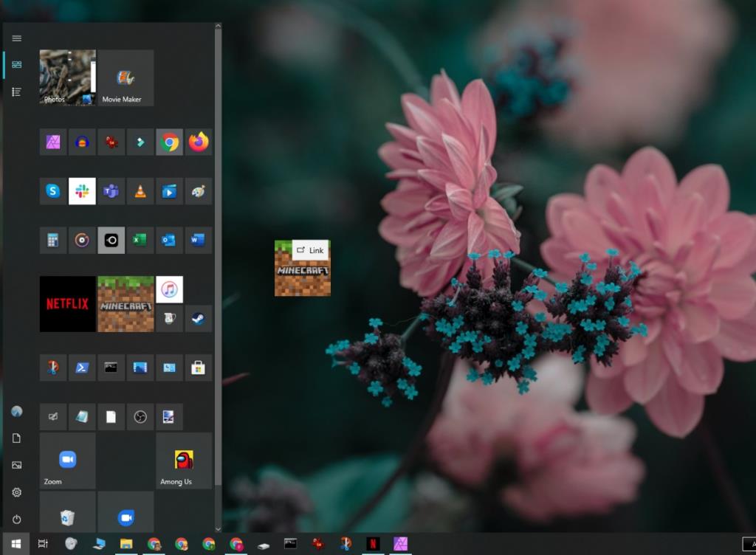
Task: Open Google Chrome from the Start menu
Action: coord(168,142)
